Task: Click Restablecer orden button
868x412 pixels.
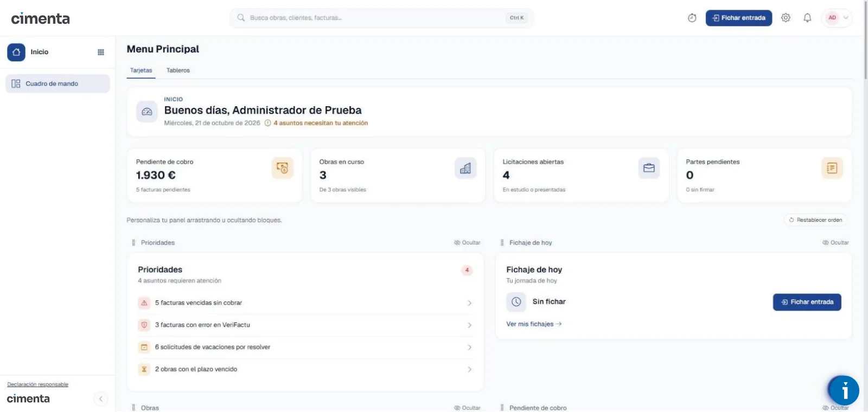Action: 815,220
